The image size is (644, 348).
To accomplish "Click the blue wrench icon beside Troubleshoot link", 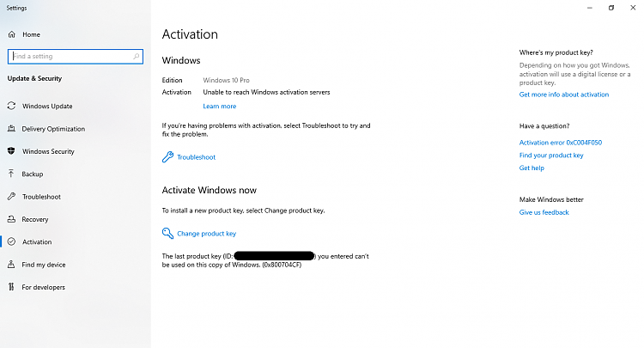I will coord(167,157).
